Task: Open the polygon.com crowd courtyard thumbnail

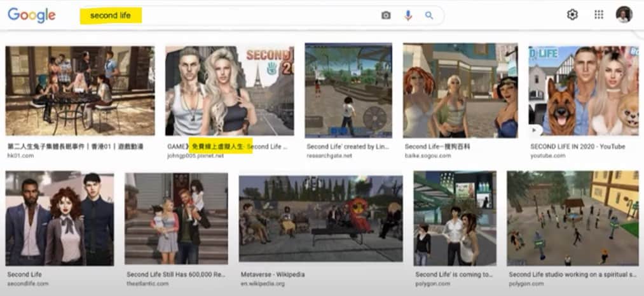Action: (x=573, y=218)
